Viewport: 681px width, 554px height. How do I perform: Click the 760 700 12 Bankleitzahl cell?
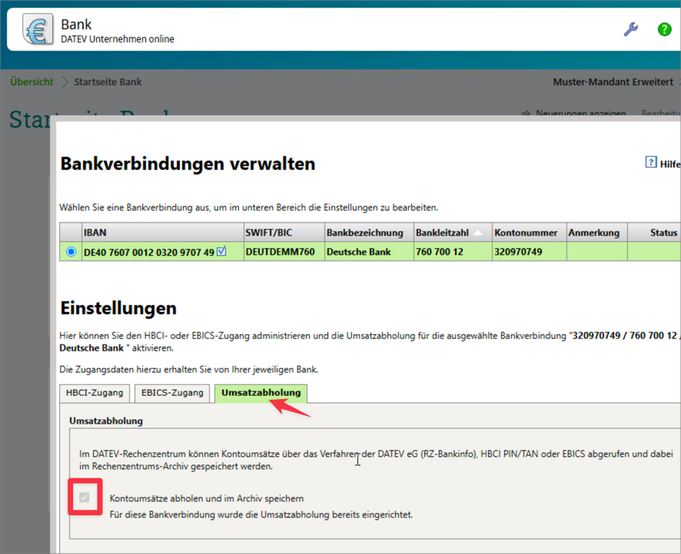coord(453,252)
